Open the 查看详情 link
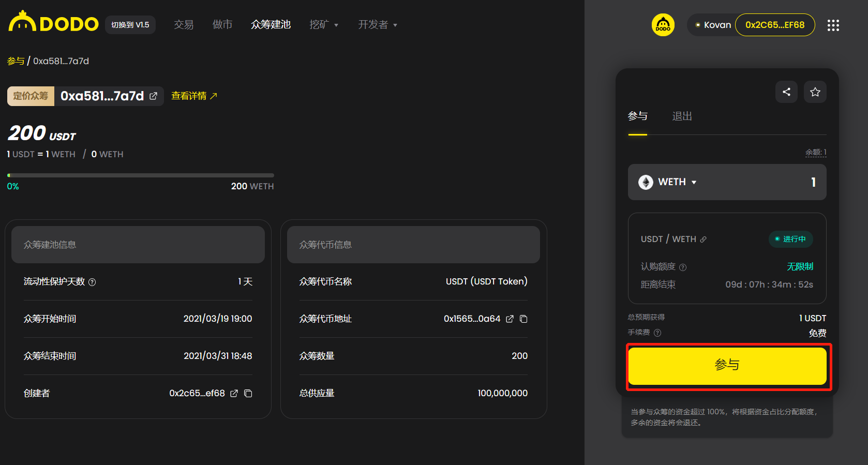The width and height of the screenshot is (868, 465). (194, 96)
